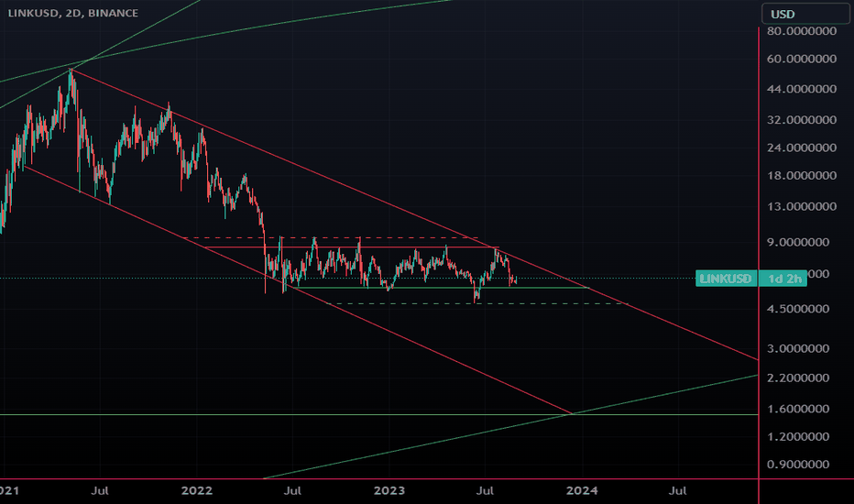Click the 32.0000000 price axis label
The height and width of the screenshot is (504, 854).
(801, 120)
